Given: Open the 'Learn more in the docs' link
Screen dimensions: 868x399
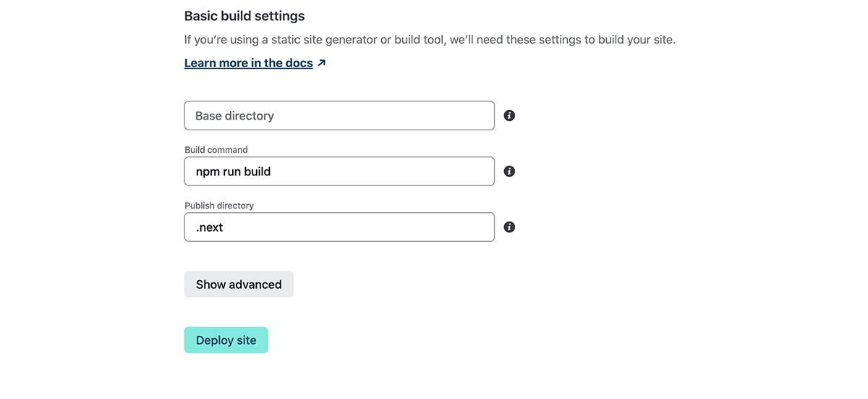Looking at the screenshot, I should coord(248,63).
